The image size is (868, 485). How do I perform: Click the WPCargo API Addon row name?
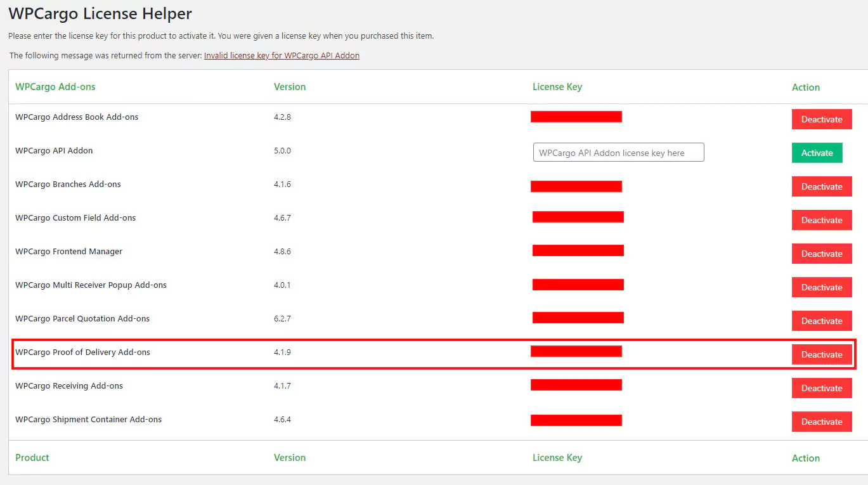coord(54,151)
